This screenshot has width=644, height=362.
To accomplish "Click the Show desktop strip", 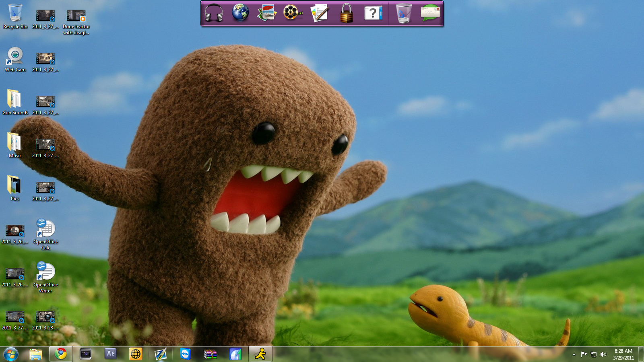I will tap(641, 354).
